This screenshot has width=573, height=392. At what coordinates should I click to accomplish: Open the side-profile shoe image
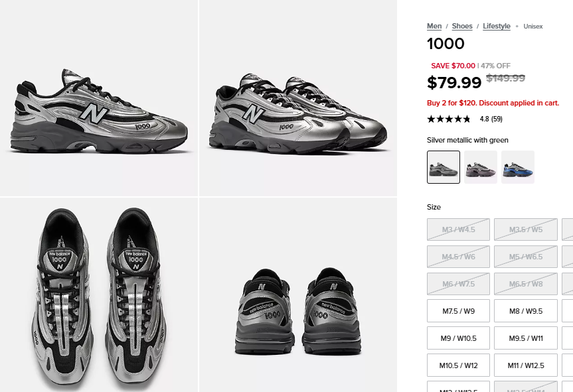pyautogui.click(x=99, y=98)
